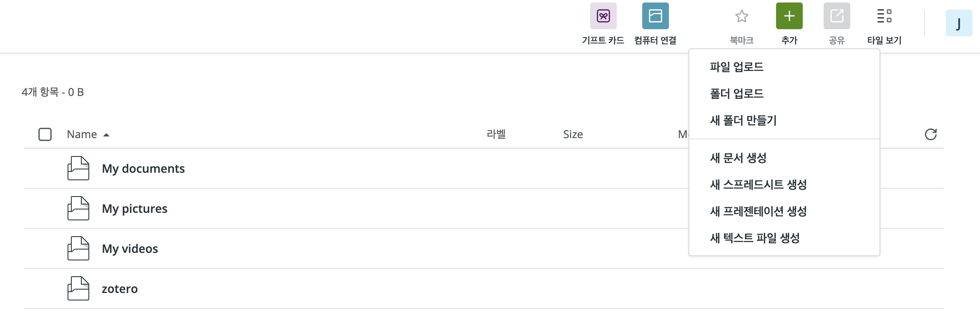980x328 pixels.
Task: Refresh the file list with reload icon
Action: point(931,134)
